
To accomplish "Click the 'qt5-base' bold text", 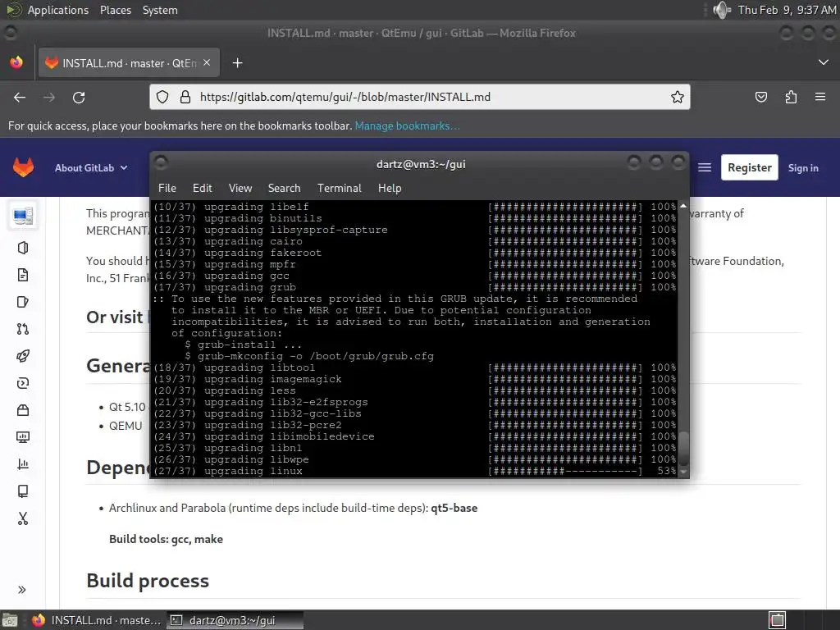I will point(454,508).
